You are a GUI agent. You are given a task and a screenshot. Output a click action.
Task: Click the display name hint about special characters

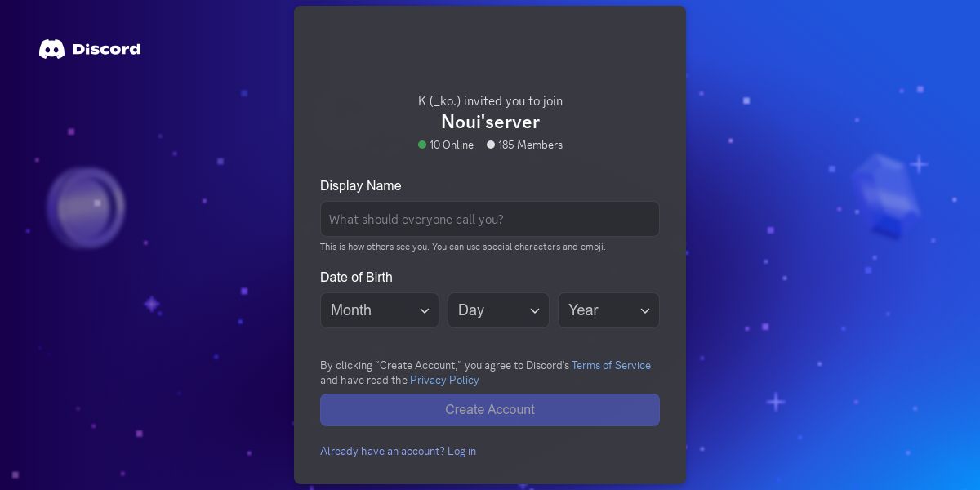(x=463, y=247)
